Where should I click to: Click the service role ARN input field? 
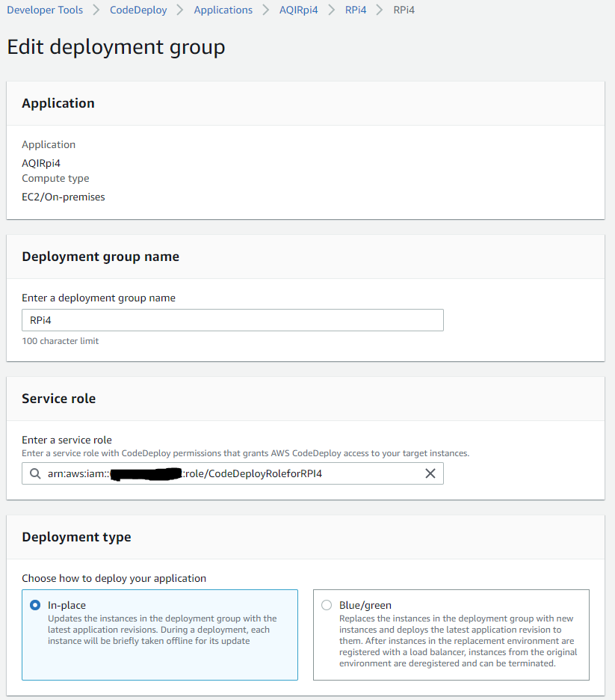click(x=224, y=473)
